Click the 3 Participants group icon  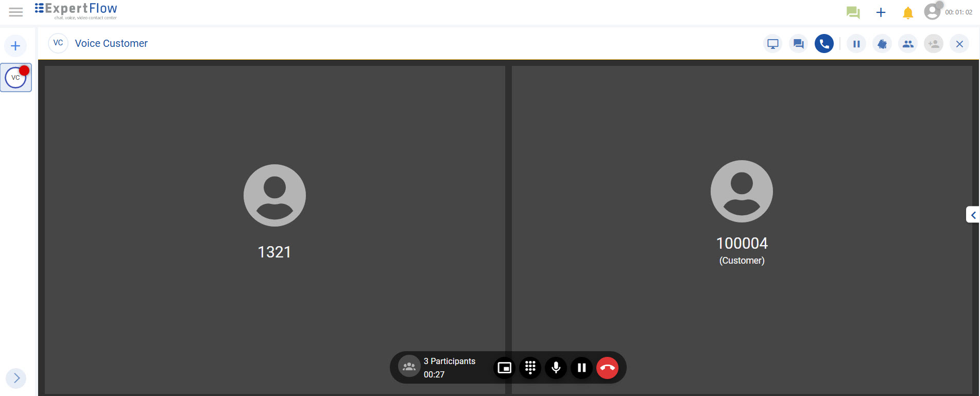[x=409, y=367]
